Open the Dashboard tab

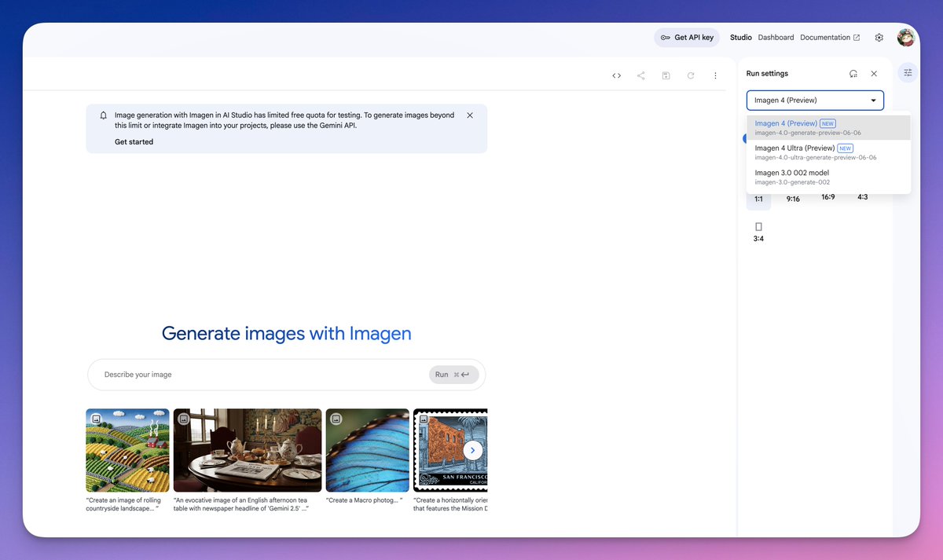tap(776, 38)
